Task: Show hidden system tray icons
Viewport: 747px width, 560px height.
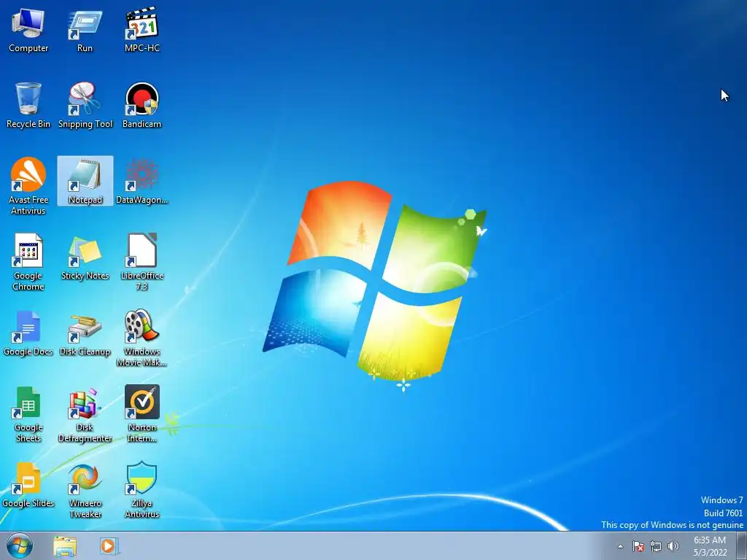Action: point(620,546)
